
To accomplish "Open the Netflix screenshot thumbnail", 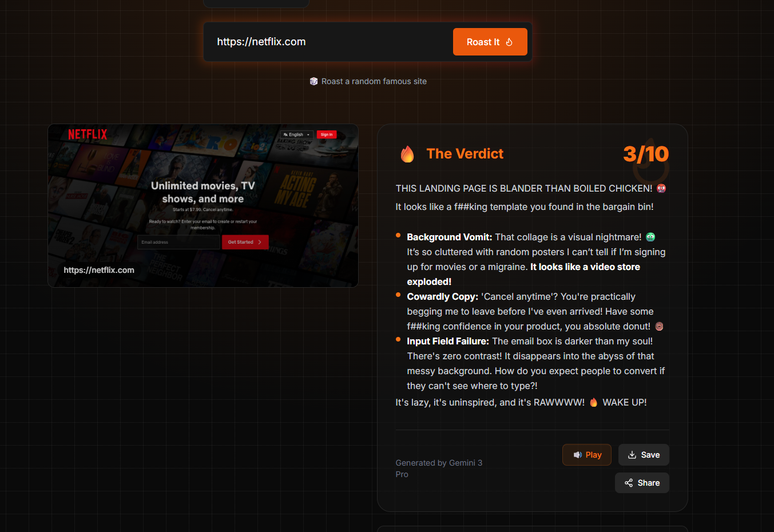I will point(203,205).
